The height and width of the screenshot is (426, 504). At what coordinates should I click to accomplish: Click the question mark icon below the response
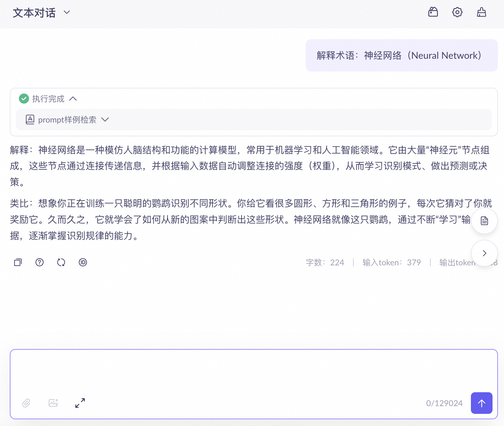tap(40, 262)
